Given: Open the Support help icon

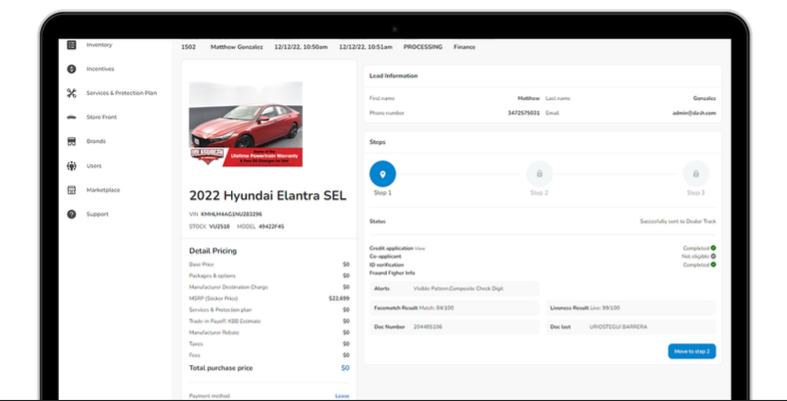Looking at the screenshot, I should click(x=71, y=214).
